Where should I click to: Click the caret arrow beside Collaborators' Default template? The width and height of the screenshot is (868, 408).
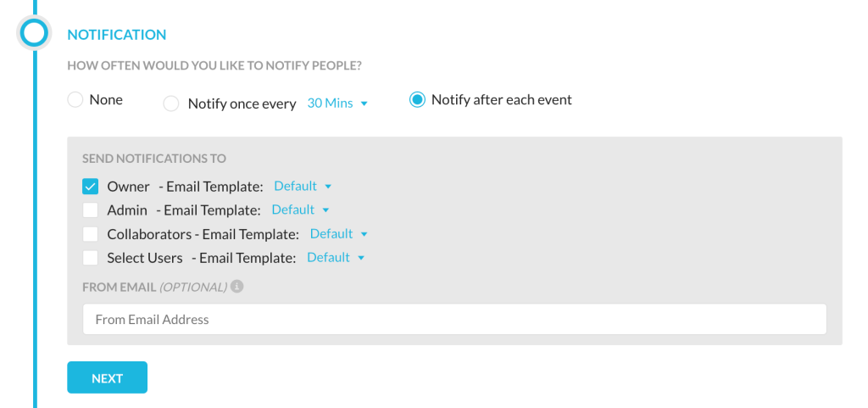pos(364,234)
